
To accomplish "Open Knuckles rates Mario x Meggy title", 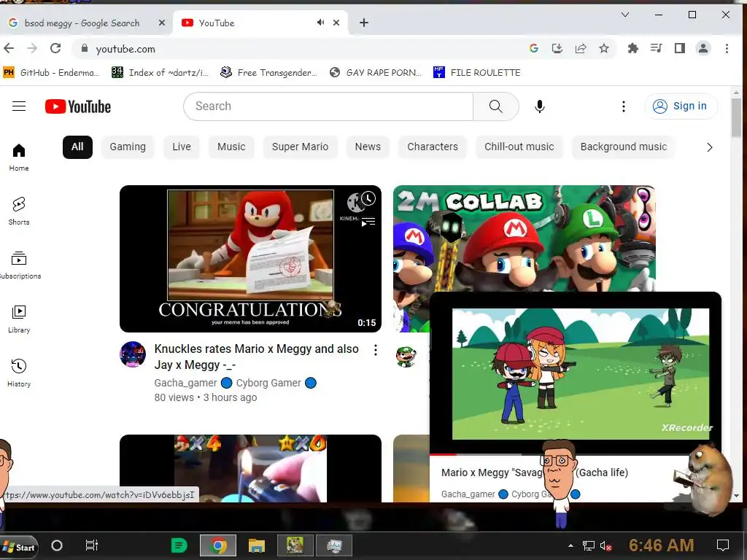I will pyautogui.click(x=256, y=357).
